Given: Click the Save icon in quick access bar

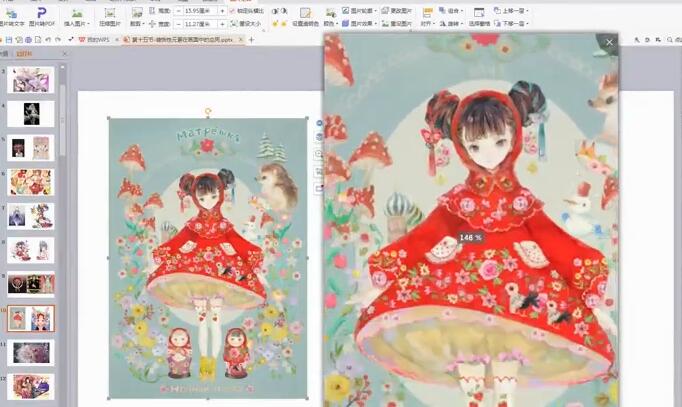Looking at the screenshot, I should [x=9, y=40].
